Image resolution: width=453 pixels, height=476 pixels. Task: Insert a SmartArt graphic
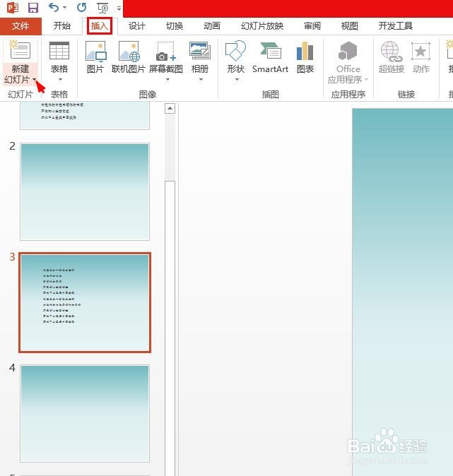[270, 58]
